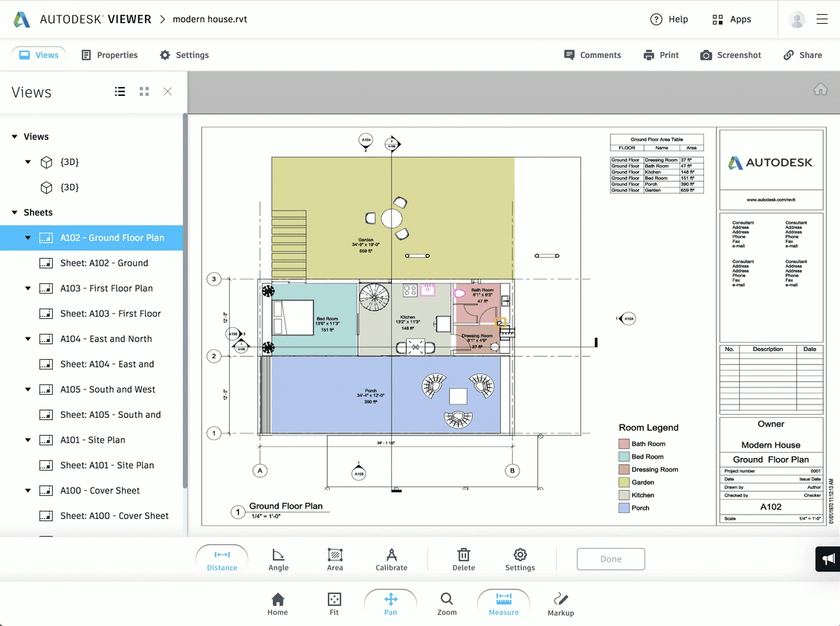The image size is (840, 626).
Task: Open Help
Action: pos(669,19)
